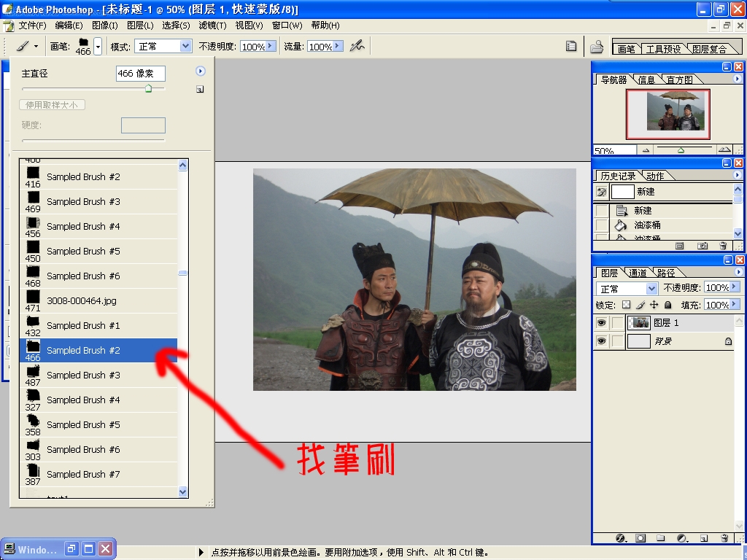Screen dimensions: 747x560
Task: Click the 主直径 slider handle
Action: 149,88
